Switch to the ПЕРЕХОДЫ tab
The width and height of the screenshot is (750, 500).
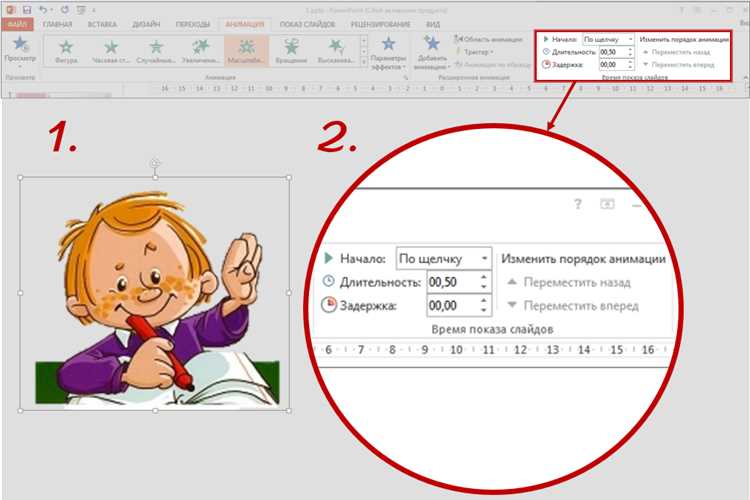192,24
